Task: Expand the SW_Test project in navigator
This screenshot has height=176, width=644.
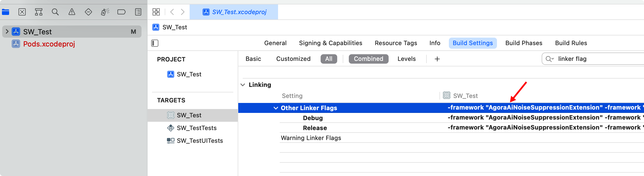Action: [7, 32]
